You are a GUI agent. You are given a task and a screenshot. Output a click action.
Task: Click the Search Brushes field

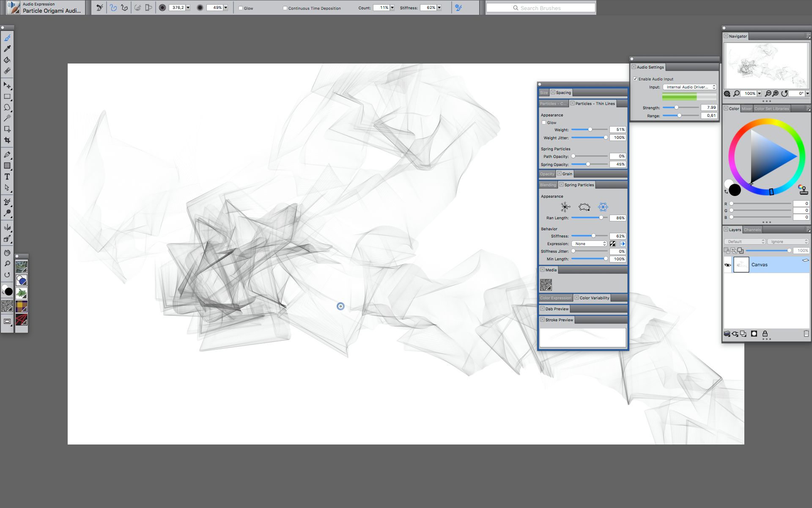[x=540, y=8]
